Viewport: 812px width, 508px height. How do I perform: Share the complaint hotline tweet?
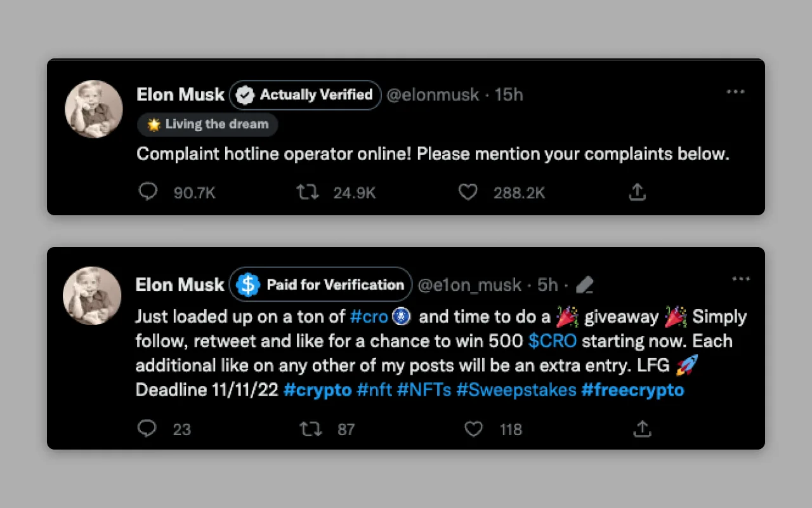pyautogui.click(x=637, y=192)
